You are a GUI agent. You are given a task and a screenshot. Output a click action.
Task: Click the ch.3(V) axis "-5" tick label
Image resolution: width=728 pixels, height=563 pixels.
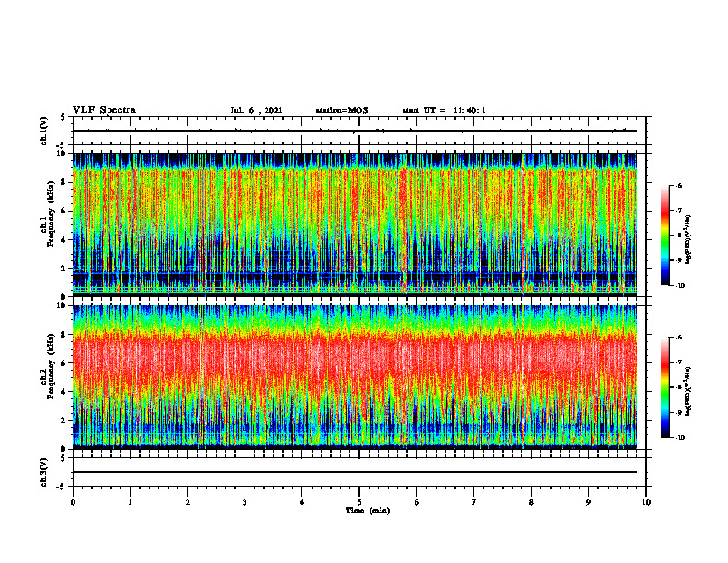tap(62, 487)
